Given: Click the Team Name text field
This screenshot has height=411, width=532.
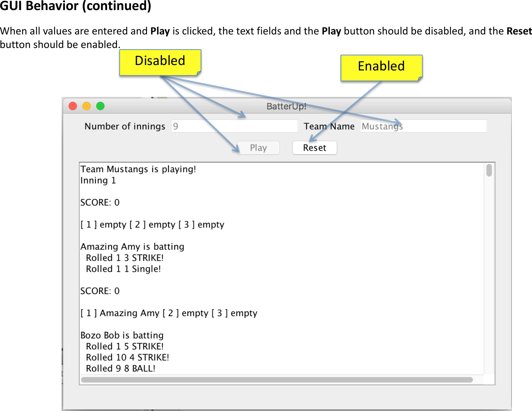Looking at the screenshot, I should click(423, 126).
